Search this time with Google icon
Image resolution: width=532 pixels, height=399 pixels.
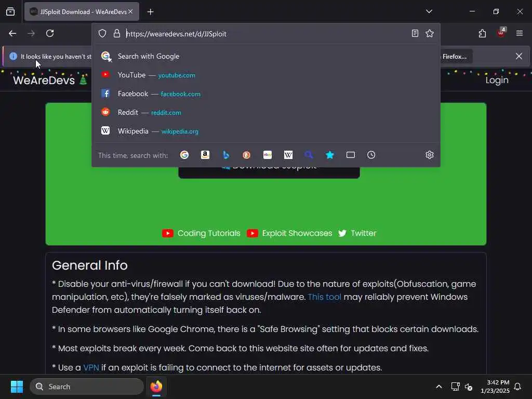point(184,155)
